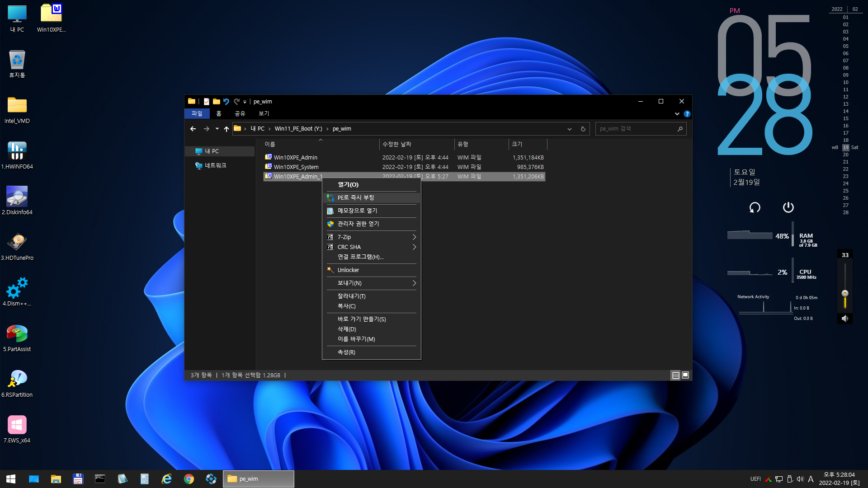The image size is (868, 488).
Task: Click the undo icon in quick access toolbar
Action: click(x=226, y=102)
